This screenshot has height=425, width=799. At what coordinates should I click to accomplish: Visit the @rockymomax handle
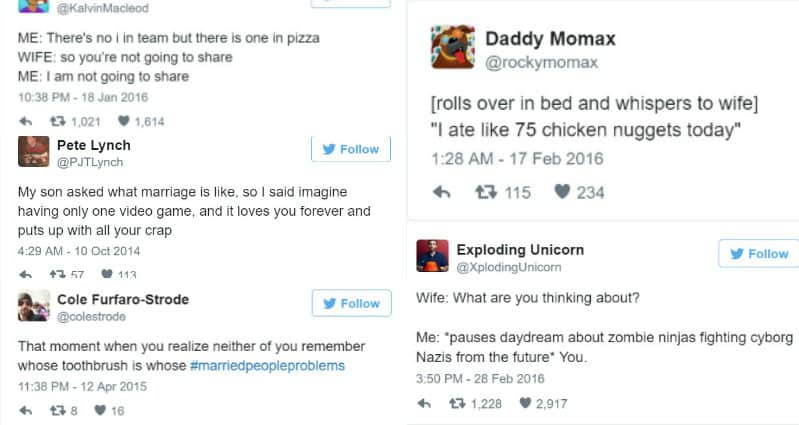tap(541, 63)
